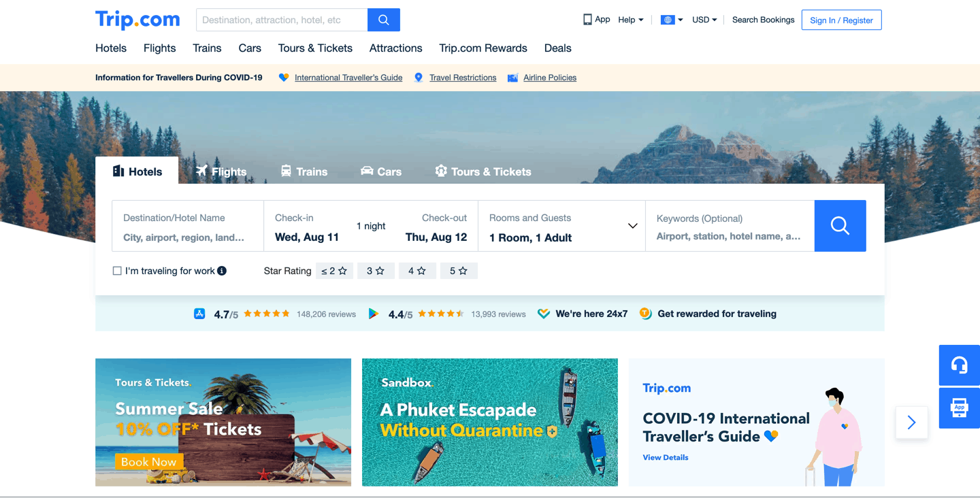Open the Travel Restrictions link
The height and width of the screenshot is (498, 980).
click(463, 78)
